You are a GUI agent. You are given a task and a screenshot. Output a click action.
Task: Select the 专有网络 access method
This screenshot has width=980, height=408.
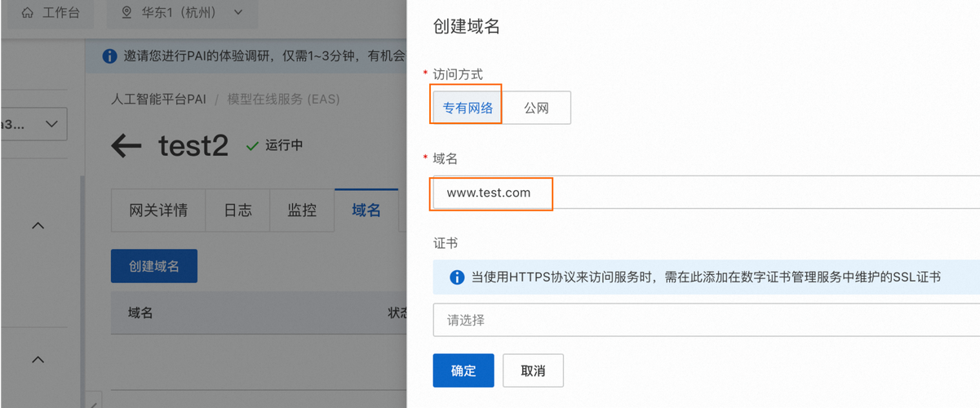point(467,108)
